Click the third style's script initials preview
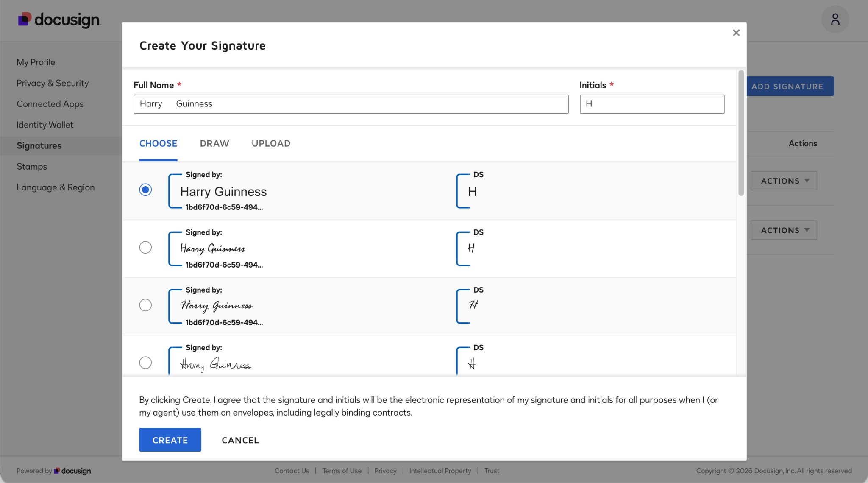 click(x=473, y=305)
